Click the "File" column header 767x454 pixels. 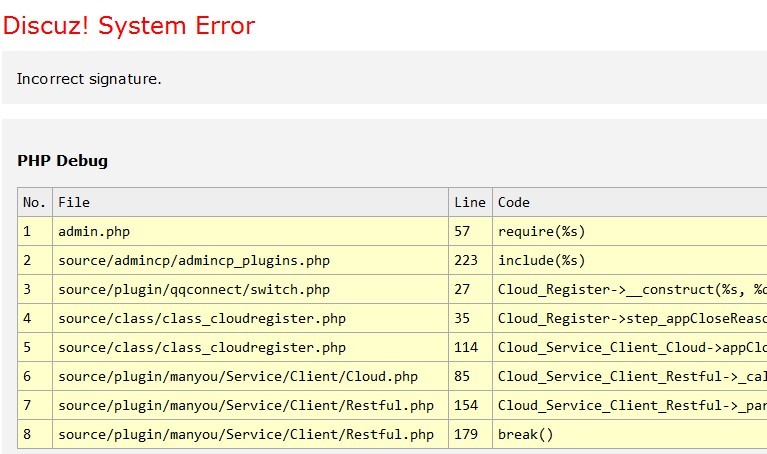tap(74, 202)
